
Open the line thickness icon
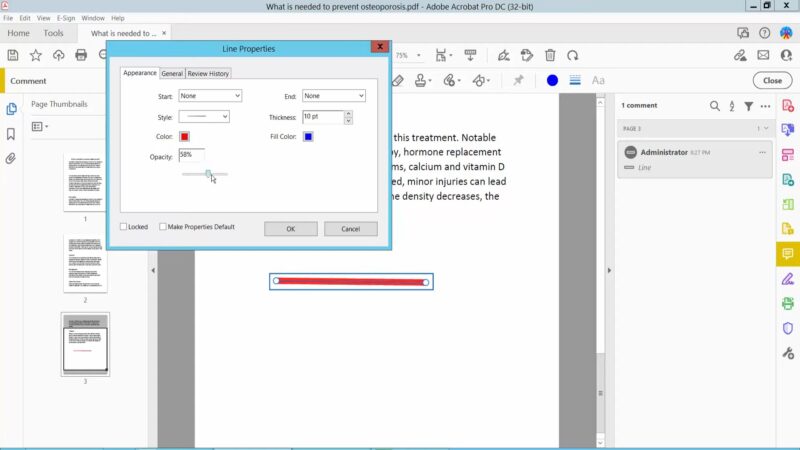(x=575, y=81)
